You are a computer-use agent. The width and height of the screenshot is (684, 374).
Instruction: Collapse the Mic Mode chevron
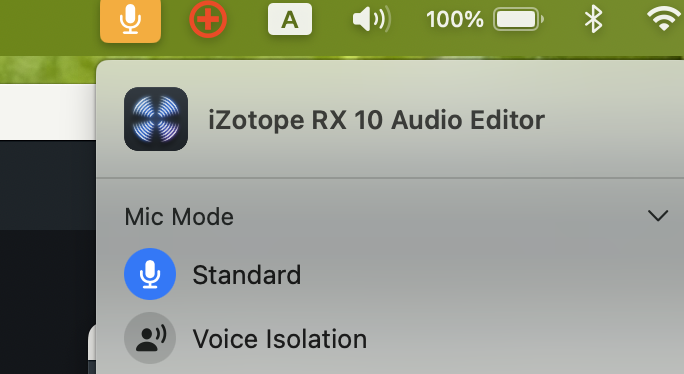(x=658, y=216)
